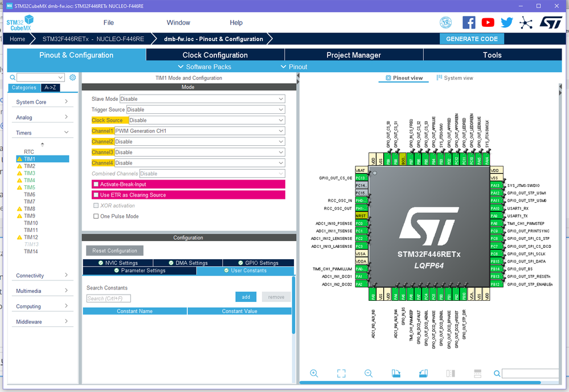
Task: Click the pin search input field
Action: pyautogui.click(x=530, y=374)
